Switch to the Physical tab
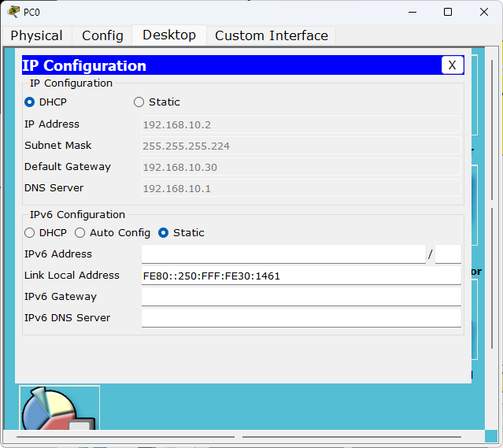 tap(36, 35)
